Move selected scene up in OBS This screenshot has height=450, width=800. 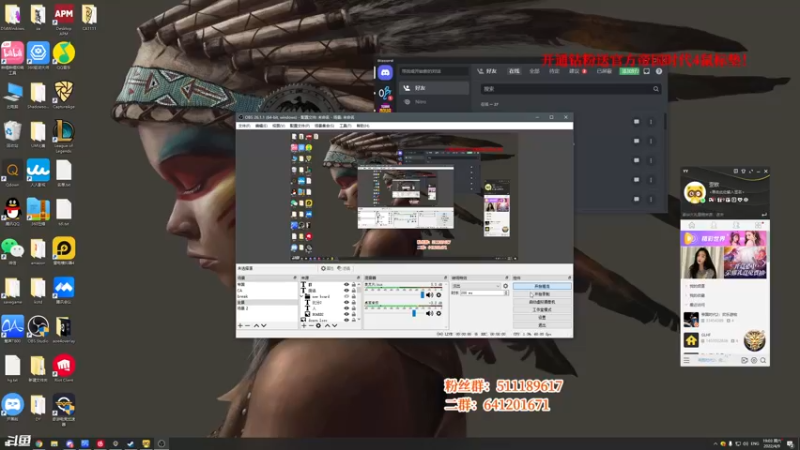coord(256,326)
